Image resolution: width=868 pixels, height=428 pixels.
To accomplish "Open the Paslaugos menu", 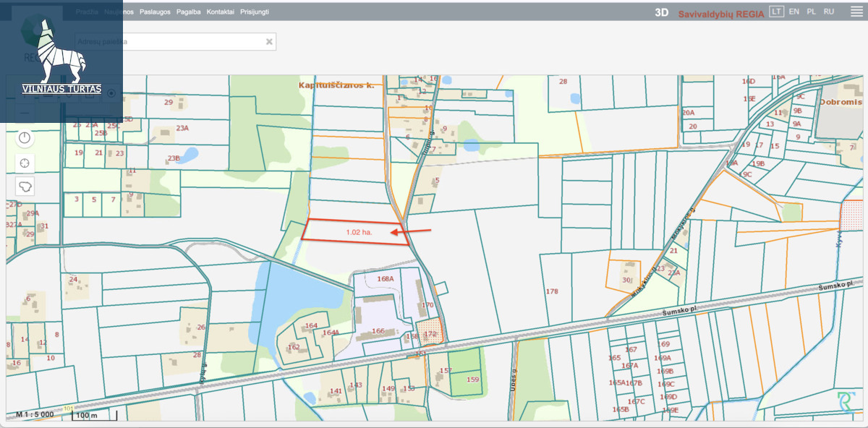I will point(155,12).
